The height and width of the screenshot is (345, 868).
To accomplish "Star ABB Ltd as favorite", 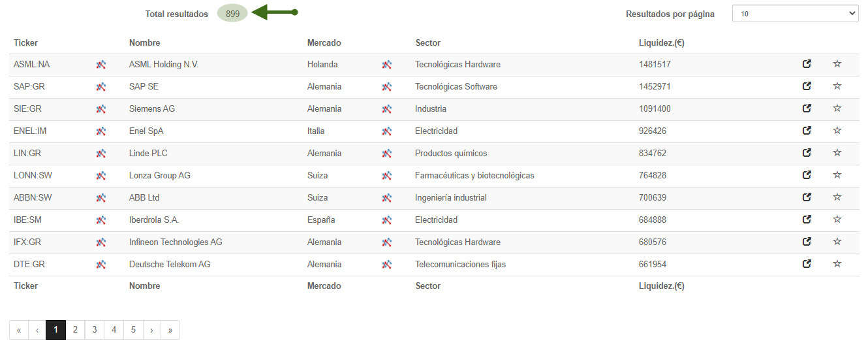I will point(837,197).
